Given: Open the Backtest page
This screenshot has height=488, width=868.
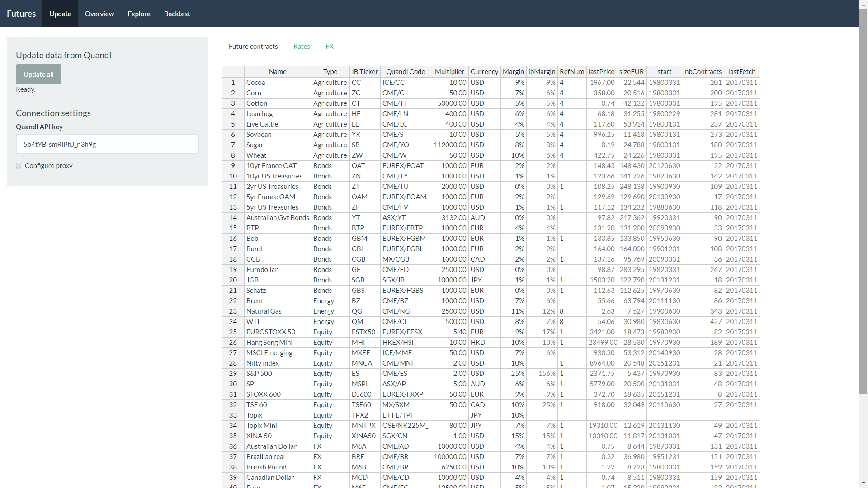Looking at the screenshot, I should click(177, 14).
